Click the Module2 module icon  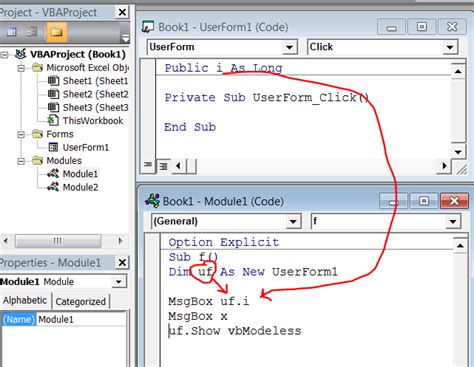pos(53,187)
